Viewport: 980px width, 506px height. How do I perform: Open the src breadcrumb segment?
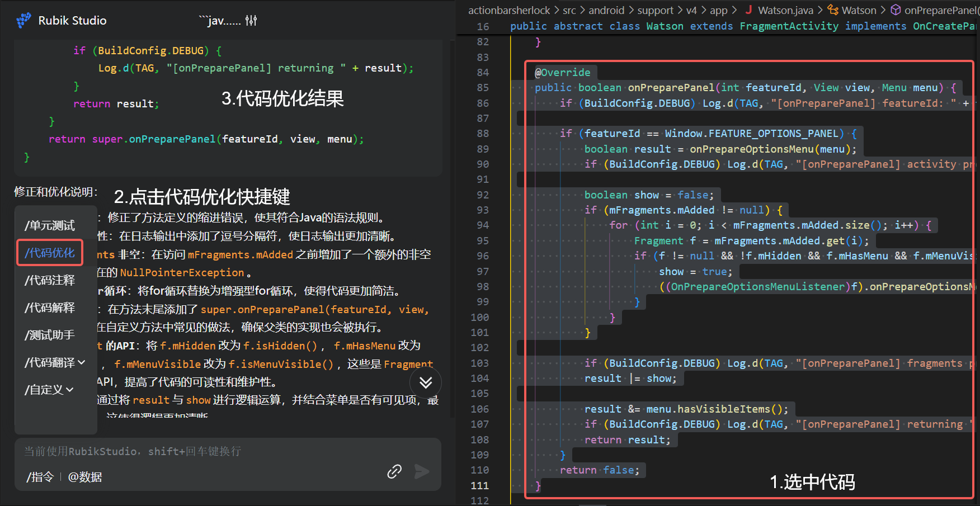point(569,10)
